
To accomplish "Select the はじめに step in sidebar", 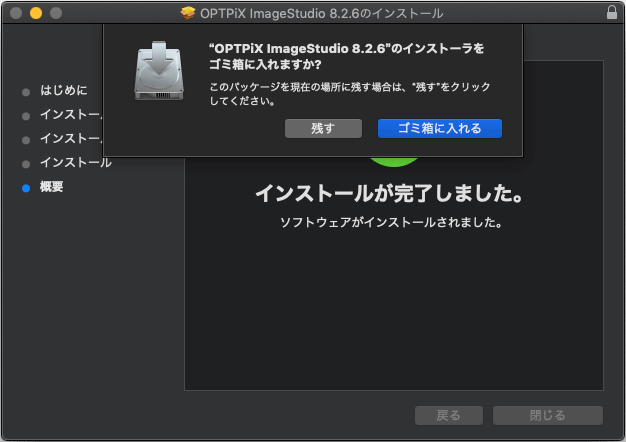I will (63, 90).
